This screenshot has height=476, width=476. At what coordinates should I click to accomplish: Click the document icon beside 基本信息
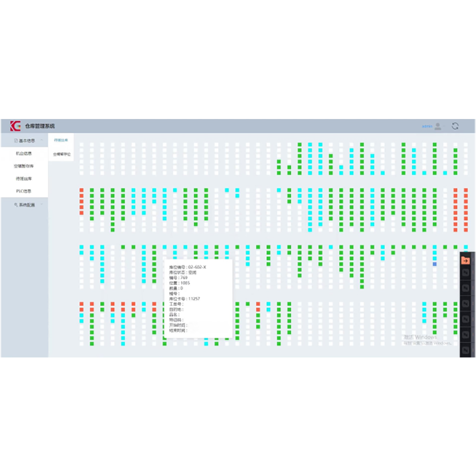pos(16,141)
